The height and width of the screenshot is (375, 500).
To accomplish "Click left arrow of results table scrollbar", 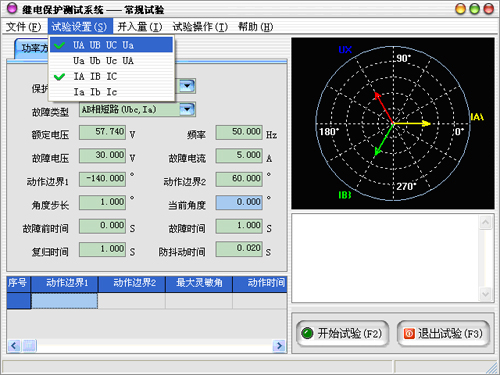I will (x=14, y=346).
